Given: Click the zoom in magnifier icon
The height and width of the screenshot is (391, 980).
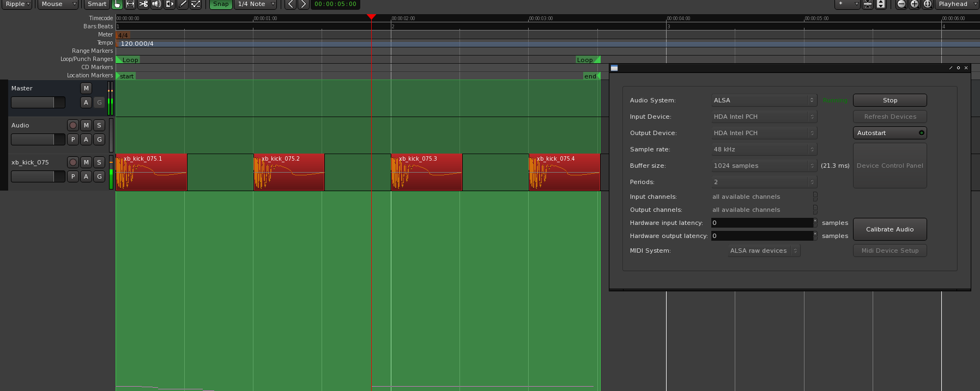Looking at the screenshot, I should tap(915, 4).
